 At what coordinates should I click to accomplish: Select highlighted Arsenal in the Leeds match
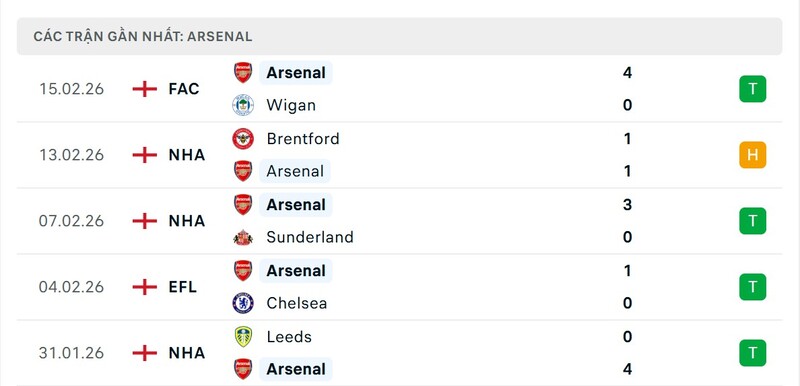pyautogui.click(x=296, y=369)
